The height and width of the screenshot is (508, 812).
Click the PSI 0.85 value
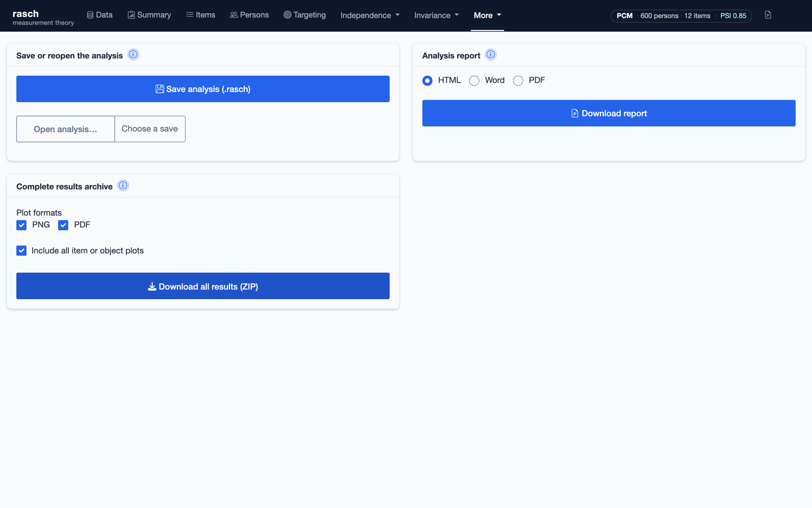[733, 16]
